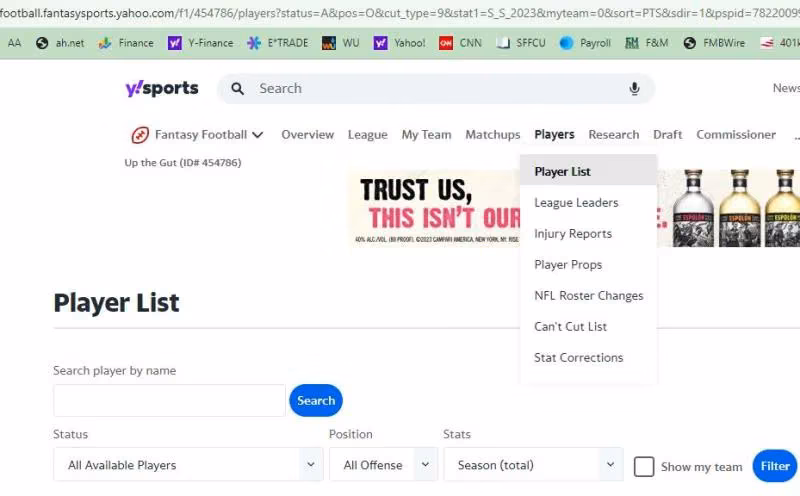
Task: Open the E*TRADE bookmark
Action: (278, 43)
